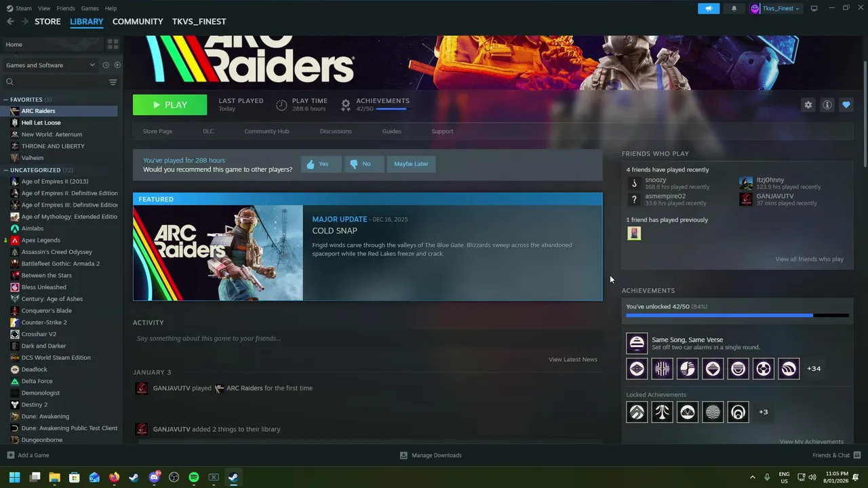
Task: Open View Latest News link
Action: [573, 359]
